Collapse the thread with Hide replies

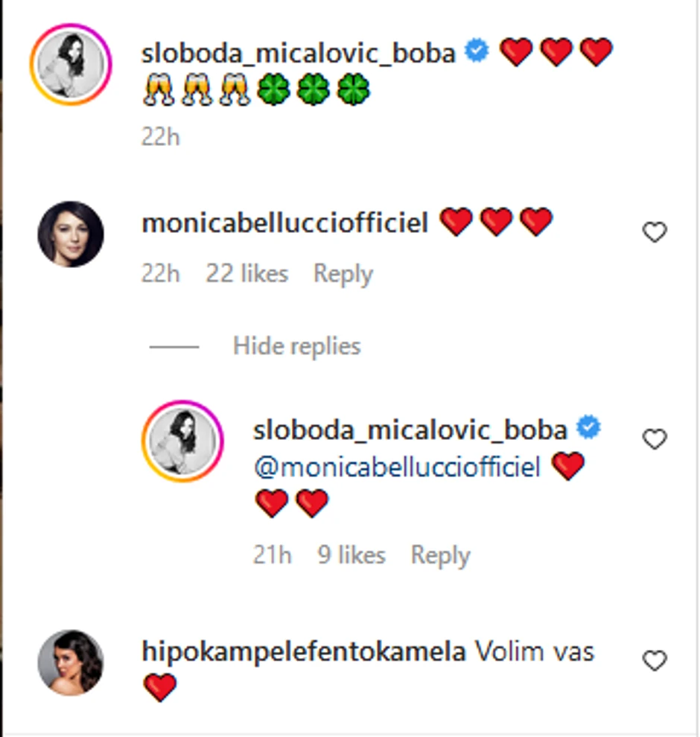pos(296,346)
